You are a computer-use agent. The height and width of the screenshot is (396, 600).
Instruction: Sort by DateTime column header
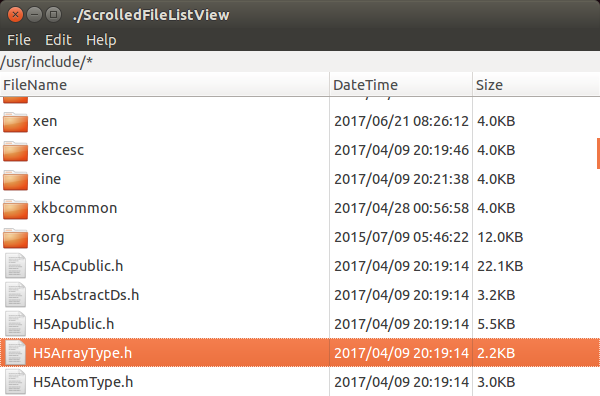point(401,85)
